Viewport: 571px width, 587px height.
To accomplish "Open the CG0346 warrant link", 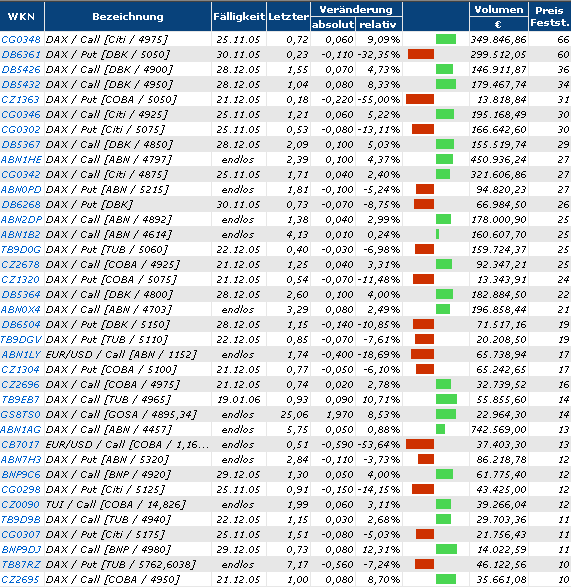I will click(x=21, y=115).
